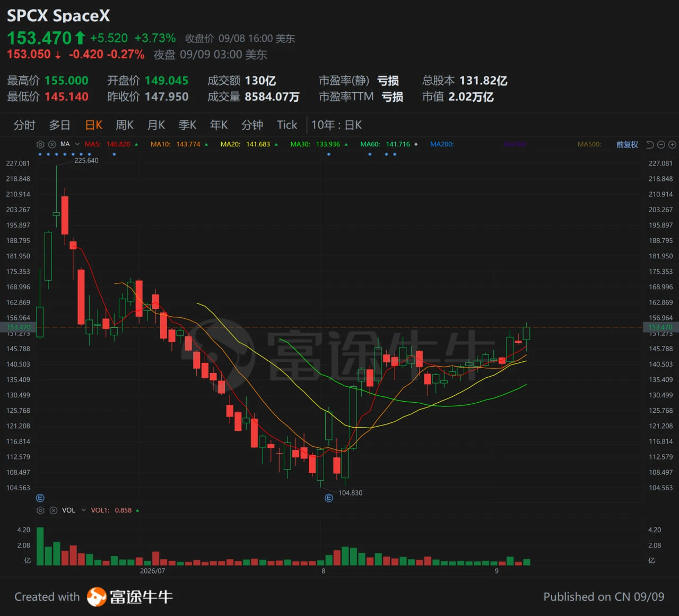This screenshot has width=679, height=616.
Task: Click the green 153.470 tag on right price axis
Action: (x=660, y=327)
